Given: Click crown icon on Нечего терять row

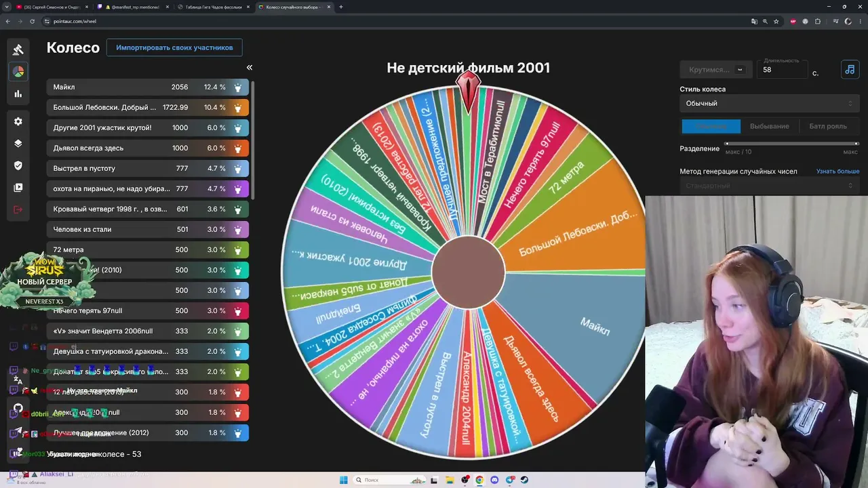Looking at the screenshot, I should point(238,310).
